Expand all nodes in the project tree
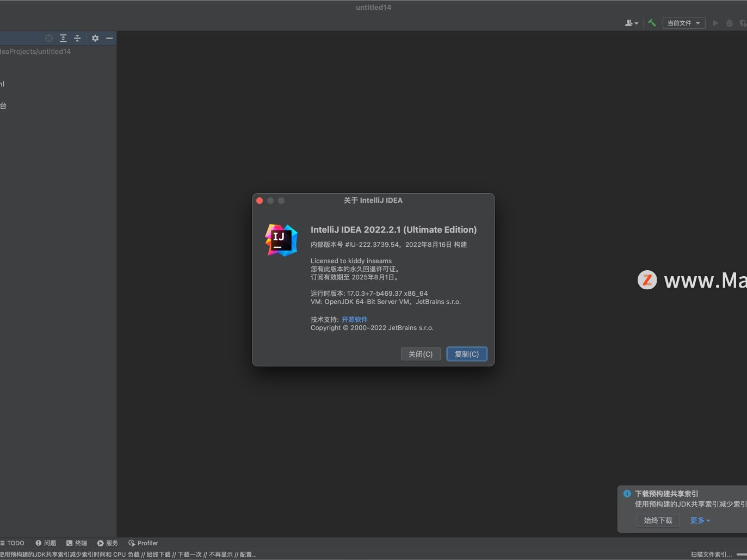Image resolution: width=747 pixels, height=560 pixels. point(63,38)
